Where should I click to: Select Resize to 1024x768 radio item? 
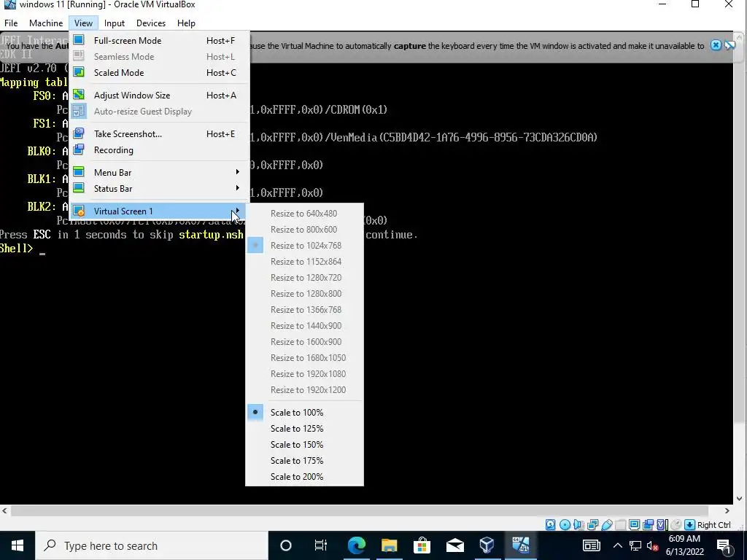tap(304, 245)
